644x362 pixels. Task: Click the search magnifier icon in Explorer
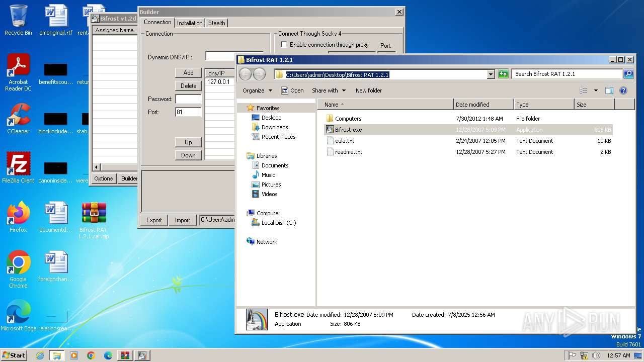(628, 74)
